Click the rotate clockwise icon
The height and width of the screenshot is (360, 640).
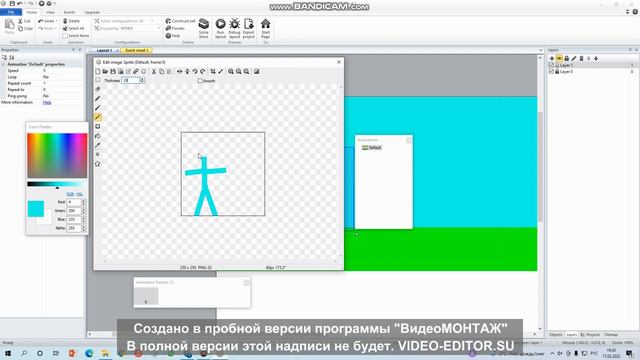pos(203,71)
